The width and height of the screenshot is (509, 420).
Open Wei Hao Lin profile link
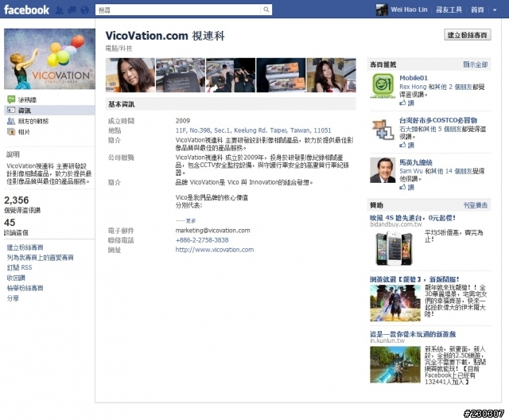(409, 10)
